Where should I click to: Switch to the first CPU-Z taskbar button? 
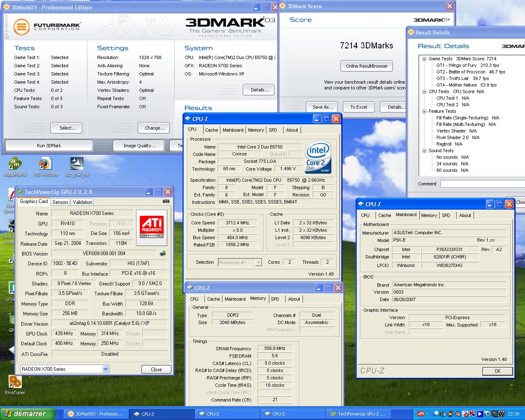161,414
